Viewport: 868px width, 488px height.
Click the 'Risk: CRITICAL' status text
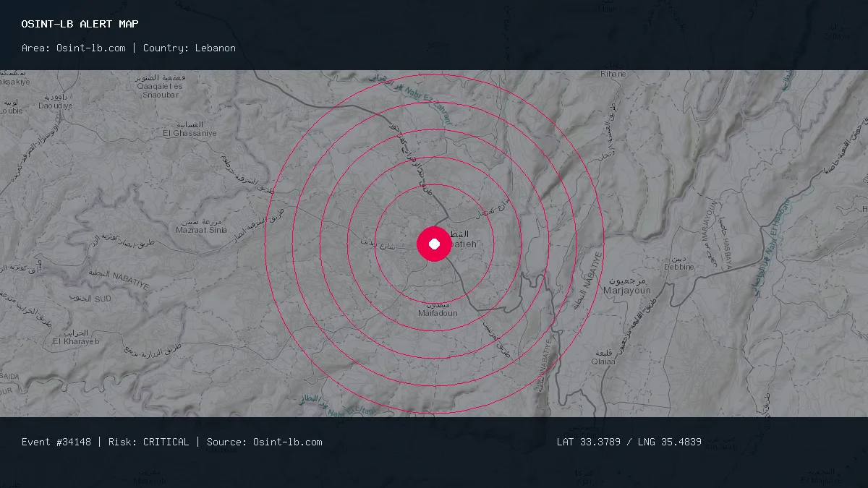pyautogui.click(x=149, y=442)
